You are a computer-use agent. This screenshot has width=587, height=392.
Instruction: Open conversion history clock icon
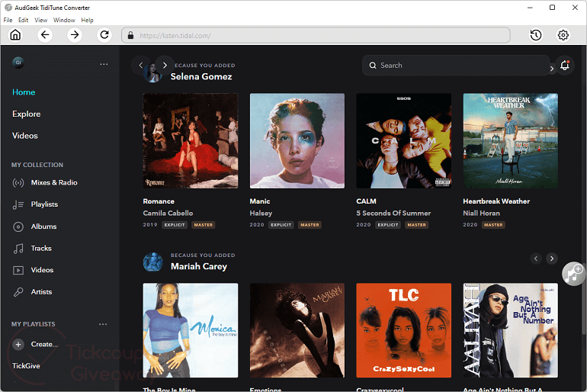point(536,35)
